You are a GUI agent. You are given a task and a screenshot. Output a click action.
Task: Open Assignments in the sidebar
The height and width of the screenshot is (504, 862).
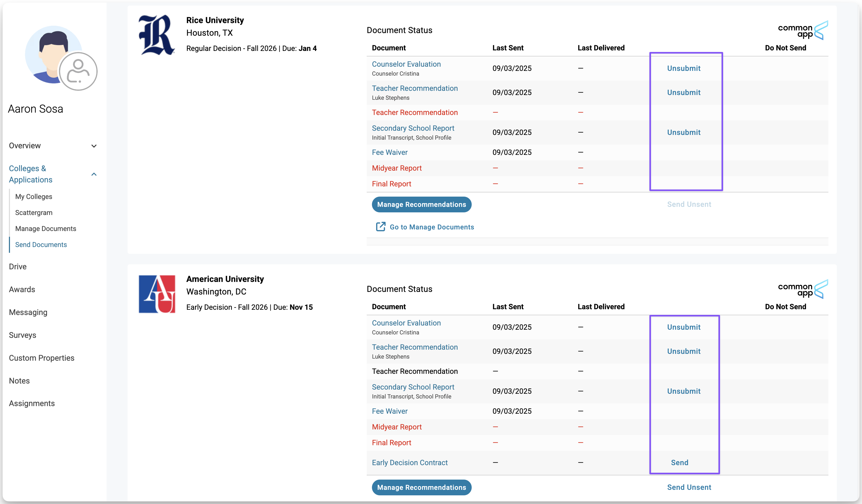tap(31, 403)
